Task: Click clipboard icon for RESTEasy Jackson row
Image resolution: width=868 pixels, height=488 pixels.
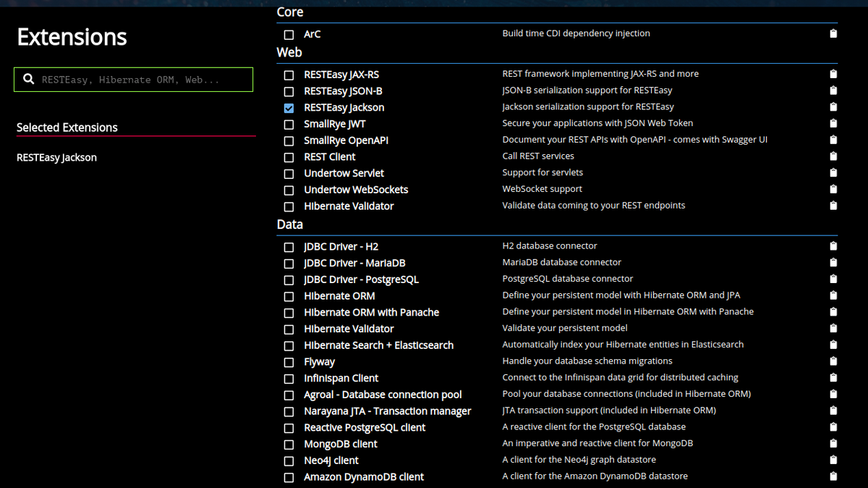Action: coord(833,107)
